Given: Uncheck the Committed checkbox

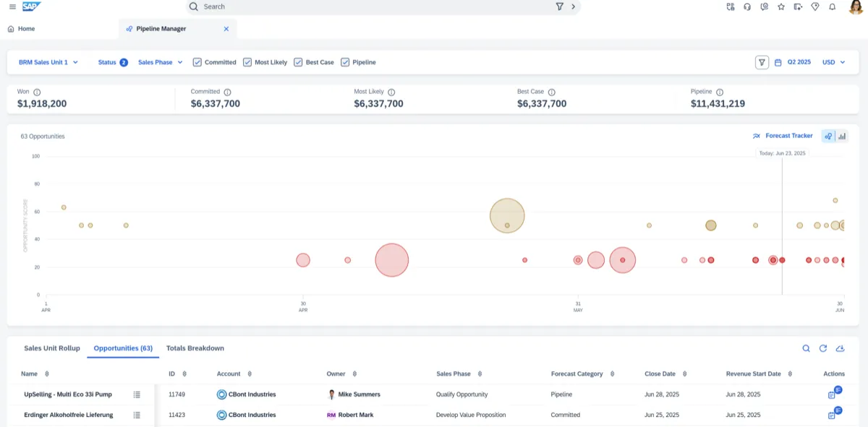Looking at the screenshot, I should tap(197, 62).
